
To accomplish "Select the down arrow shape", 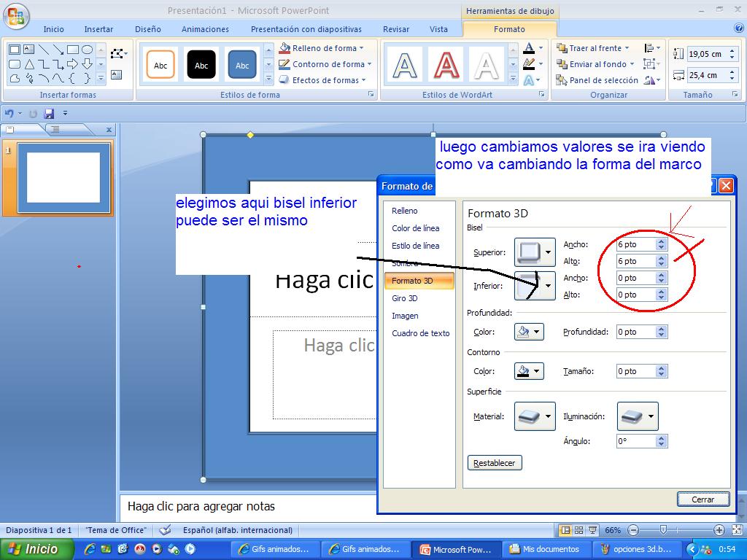I will tap(88, 64).
